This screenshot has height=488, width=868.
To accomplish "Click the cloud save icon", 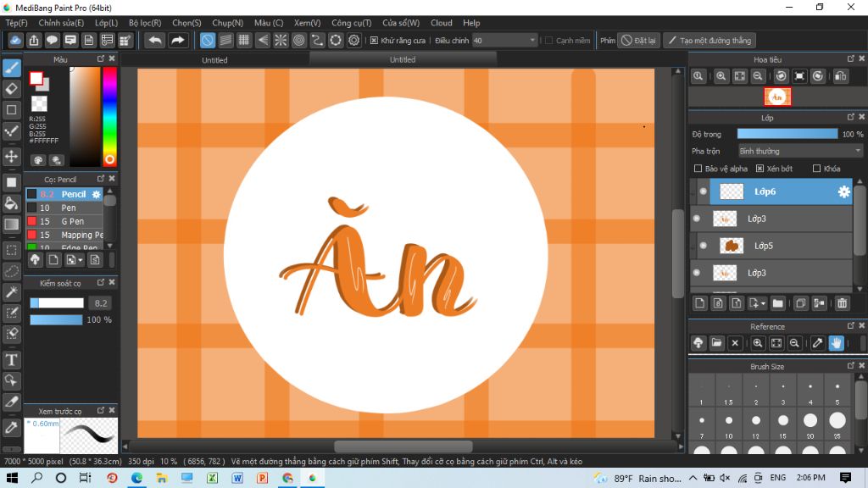I will (15, 41).
